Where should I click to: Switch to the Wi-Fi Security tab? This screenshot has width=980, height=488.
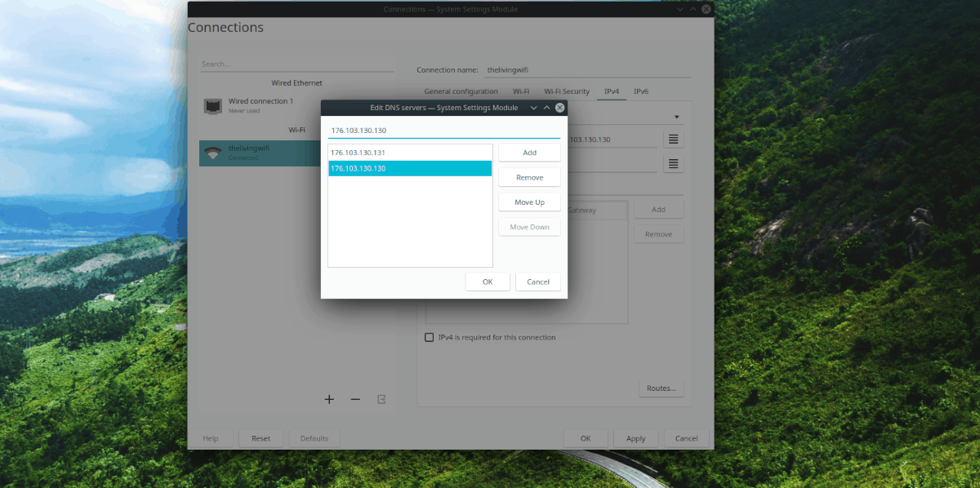[567, 91]
